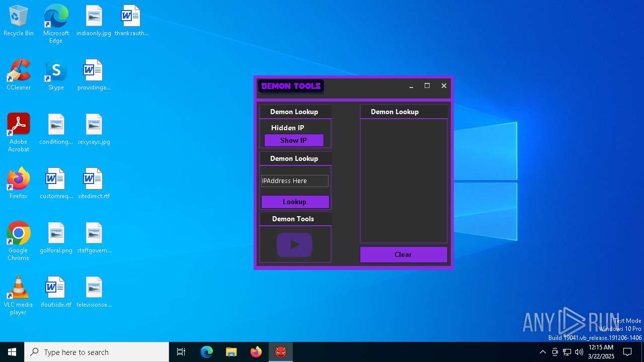Select the Firefox desktop shortcut
Image resolution: width=644 pixels, height=362 pixels.
(x=19, y=184)
